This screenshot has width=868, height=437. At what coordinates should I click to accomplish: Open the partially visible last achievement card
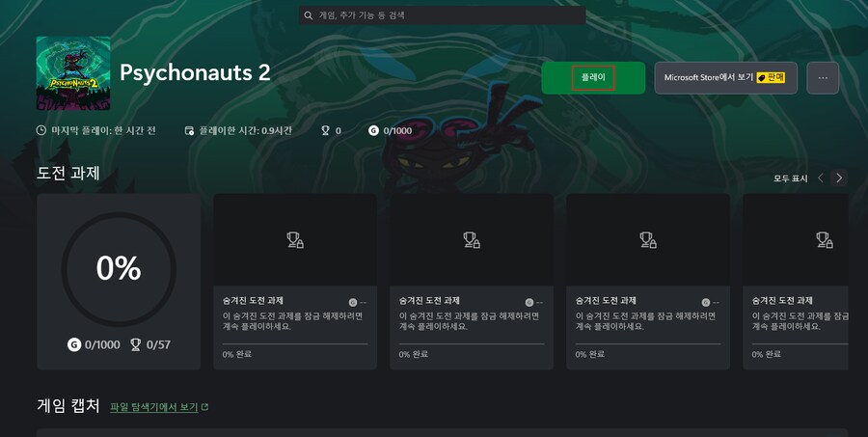pyautogui.click(x=796, y=282)
